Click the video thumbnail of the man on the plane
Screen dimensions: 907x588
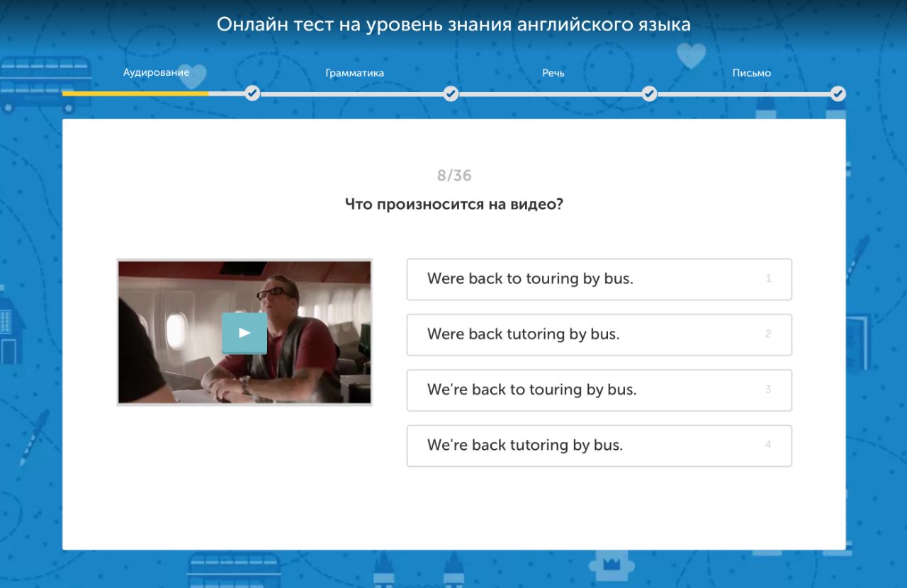click(244, 332)
